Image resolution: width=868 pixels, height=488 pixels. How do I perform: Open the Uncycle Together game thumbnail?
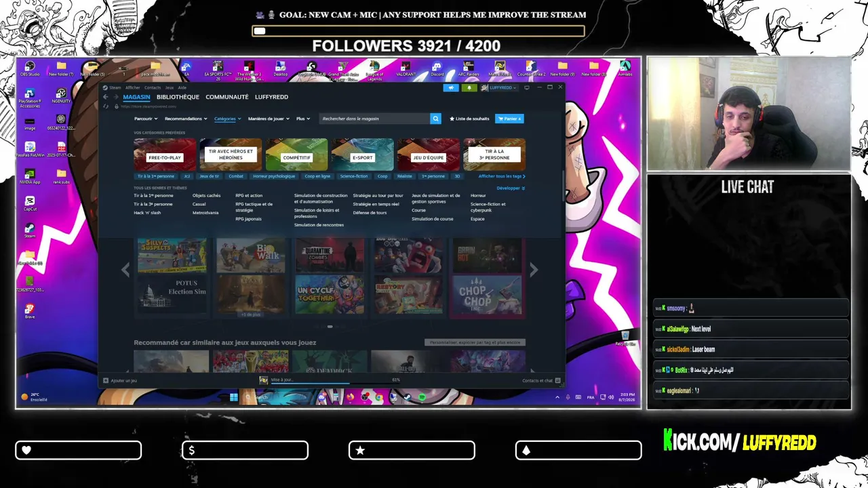[330, 296]
